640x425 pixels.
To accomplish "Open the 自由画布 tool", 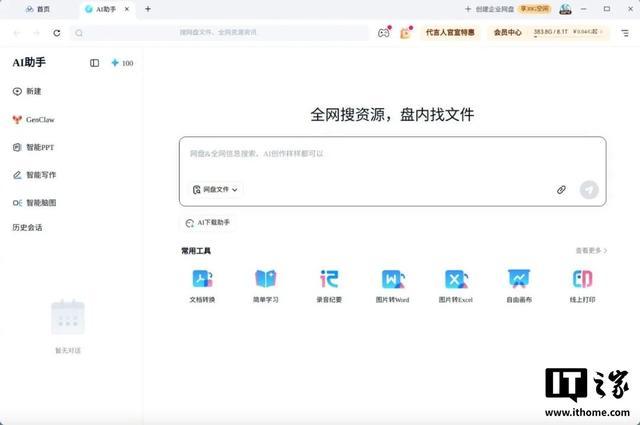I will [519, 286].
